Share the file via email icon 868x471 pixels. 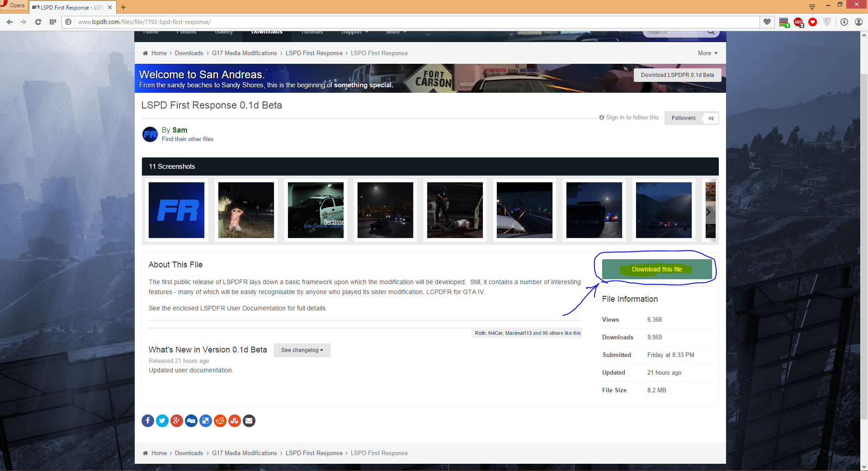tap(249, 421)
